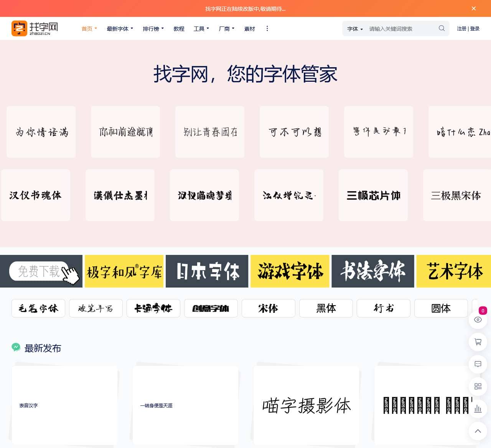Viewport: 491px width, 448px height.
Task: Click the scroll-to-top arrow button
Action: tap(478, 431)
